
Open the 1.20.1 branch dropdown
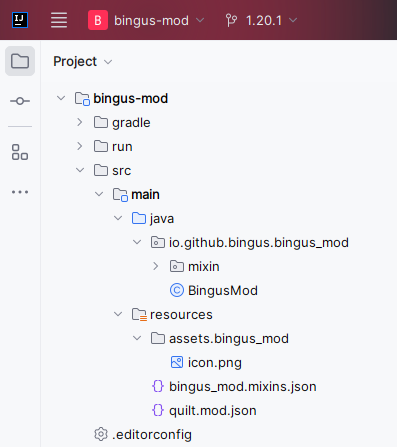(x=293, y=20)
